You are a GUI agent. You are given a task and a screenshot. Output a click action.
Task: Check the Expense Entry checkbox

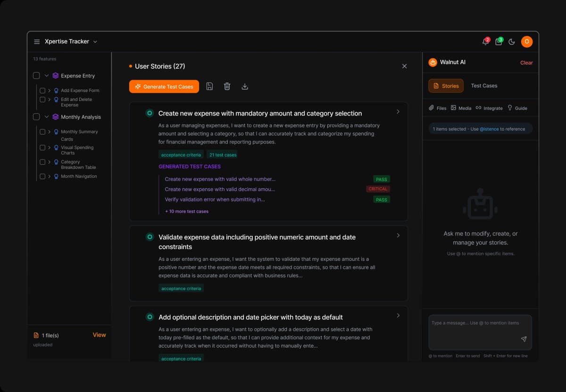[x=36, y=75]
